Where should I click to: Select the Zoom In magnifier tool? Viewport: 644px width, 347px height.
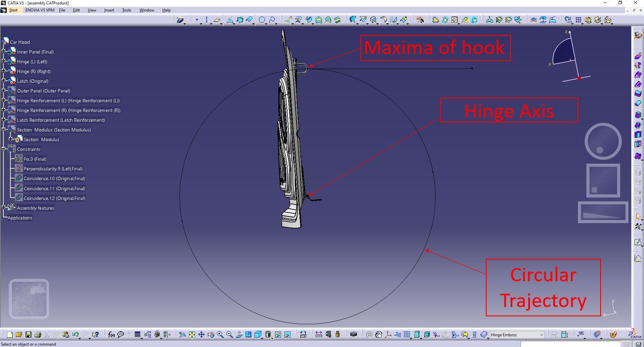pyautogui.click(x=220, y=335)
